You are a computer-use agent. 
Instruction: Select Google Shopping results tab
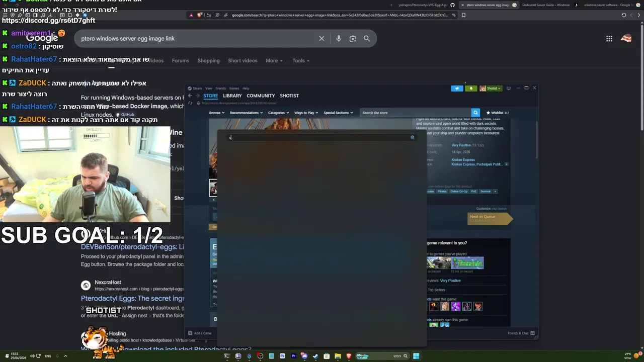click(208, 61)
